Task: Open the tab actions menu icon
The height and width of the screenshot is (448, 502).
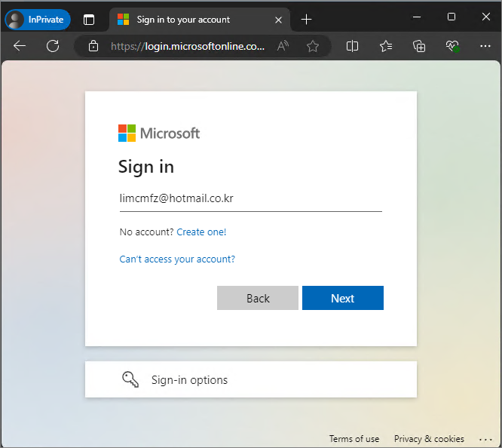Action: pos(89,20)
